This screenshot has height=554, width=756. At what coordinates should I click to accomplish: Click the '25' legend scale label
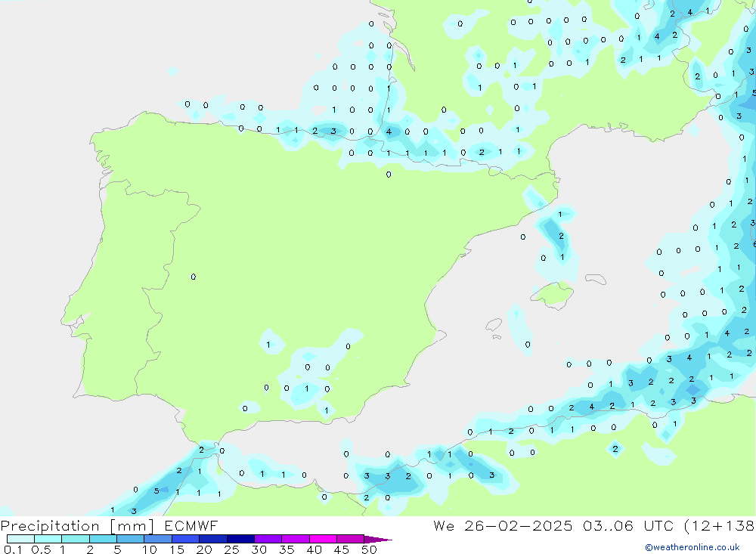click(x=231, y=549)
